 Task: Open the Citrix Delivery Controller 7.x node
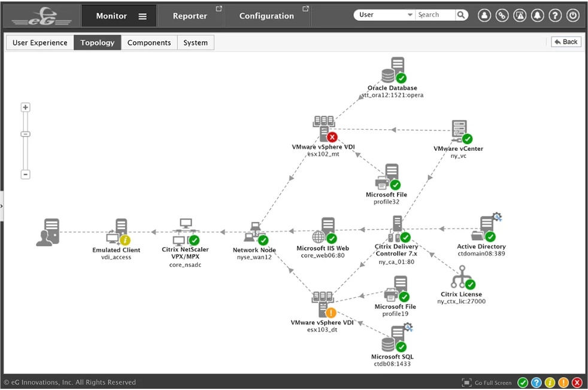click(x=398, y=229)
